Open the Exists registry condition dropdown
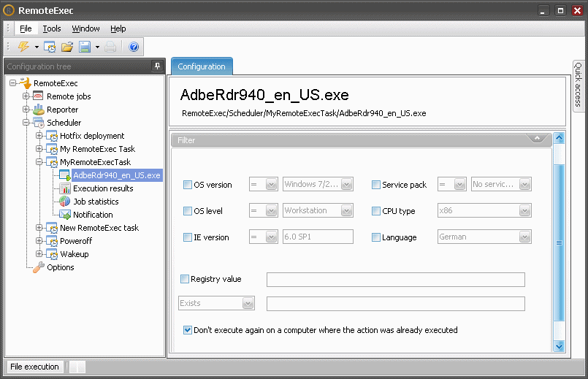 pos(248,303)
